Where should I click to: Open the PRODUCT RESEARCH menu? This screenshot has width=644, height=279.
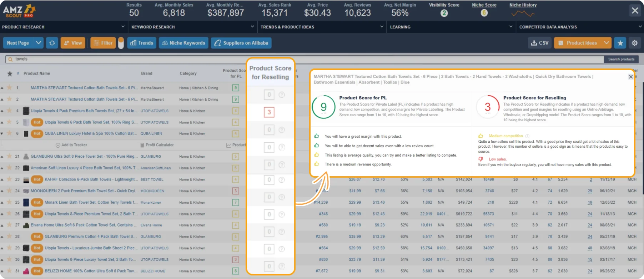click(64, 27)
